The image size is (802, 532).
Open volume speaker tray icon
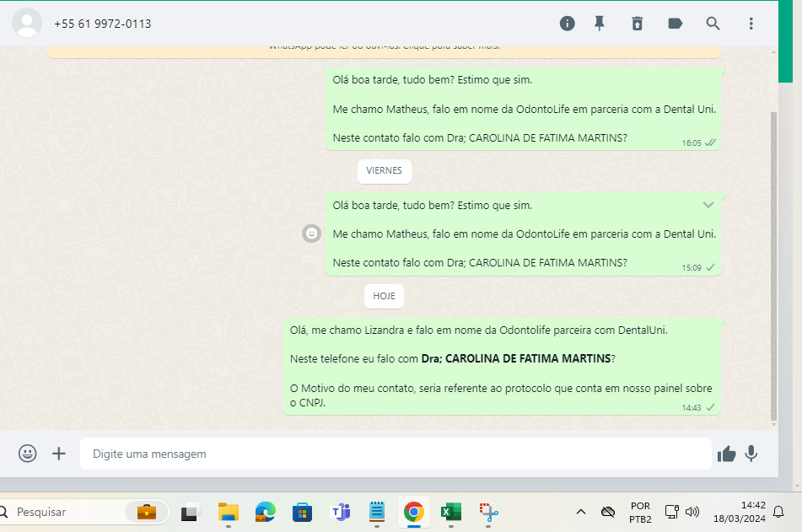tap(692, 512)
